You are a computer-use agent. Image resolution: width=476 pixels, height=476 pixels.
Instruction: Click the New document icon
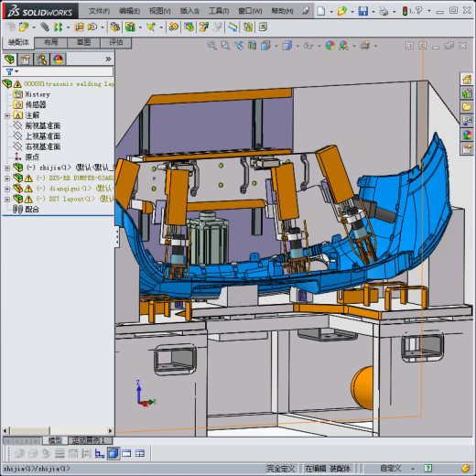click(321, 11)
